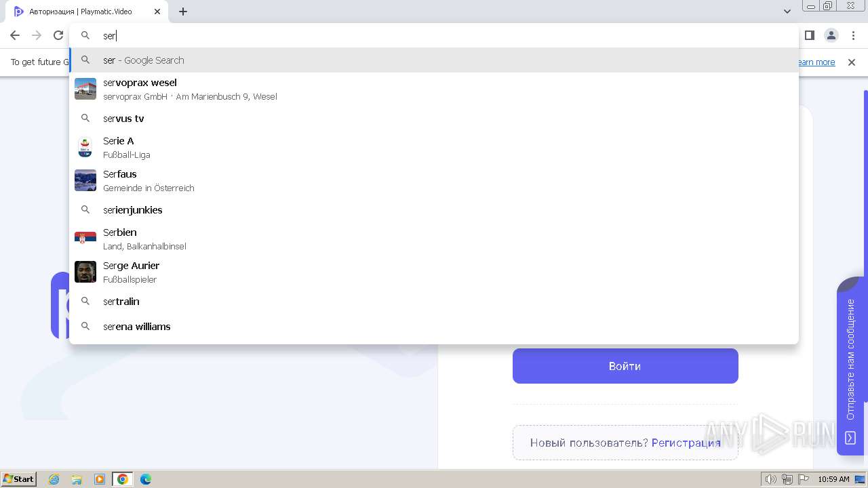
Task: Switch to Chrome in the taskbar
Action: pyautogui.click(x=123, y=479)
